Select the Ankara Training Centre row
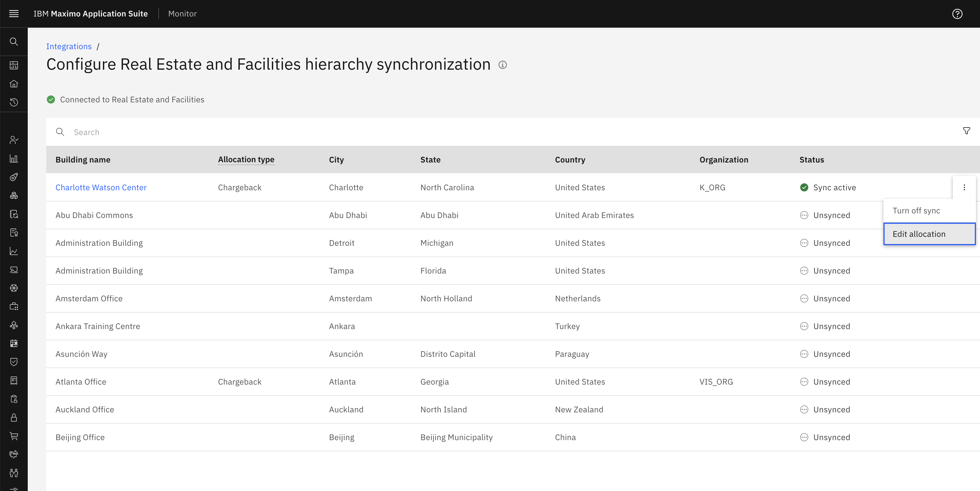Screen dimensions: 980x491 click(x=513, y=326)
